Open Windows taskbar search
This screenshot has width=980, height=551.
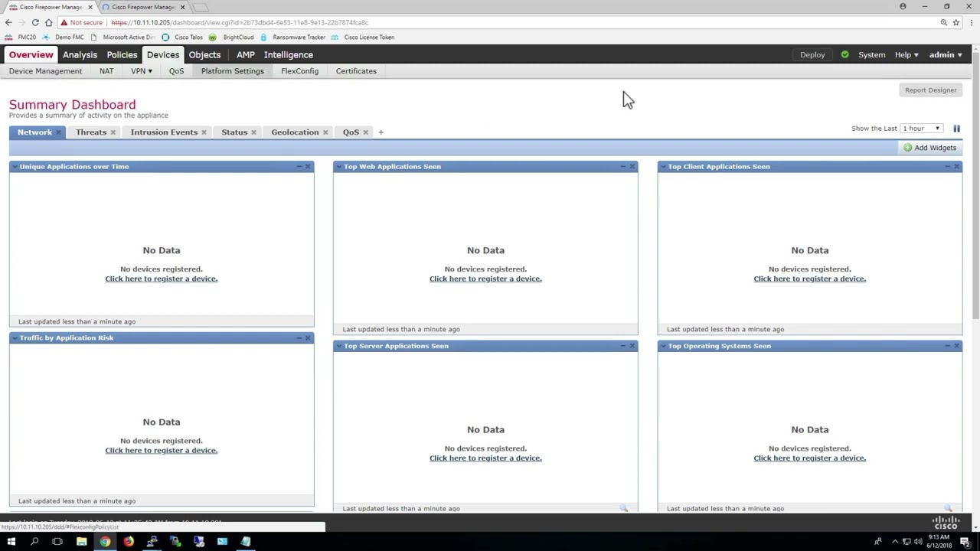pyautogui.click(x=34, y=542)
